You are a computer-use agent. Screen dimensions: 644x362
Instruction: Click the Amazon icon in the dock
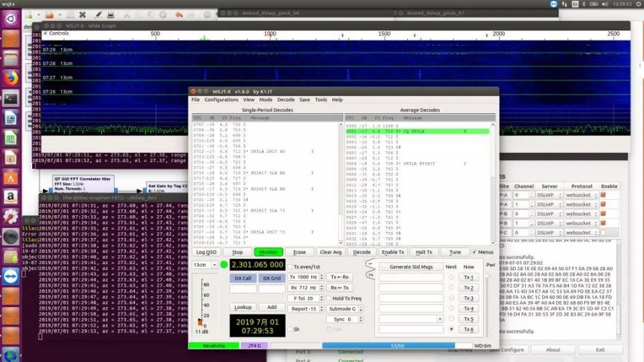11,197
